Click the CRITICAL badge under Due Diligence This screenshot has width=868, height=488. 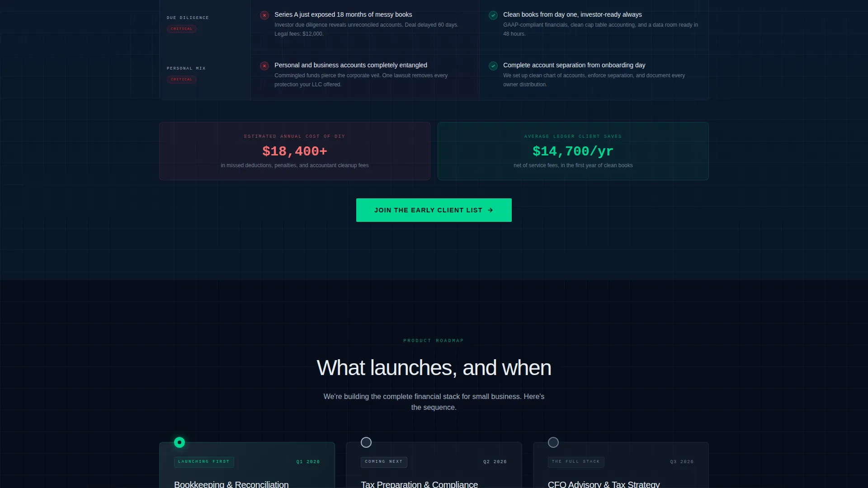click(x=182, y=29)
